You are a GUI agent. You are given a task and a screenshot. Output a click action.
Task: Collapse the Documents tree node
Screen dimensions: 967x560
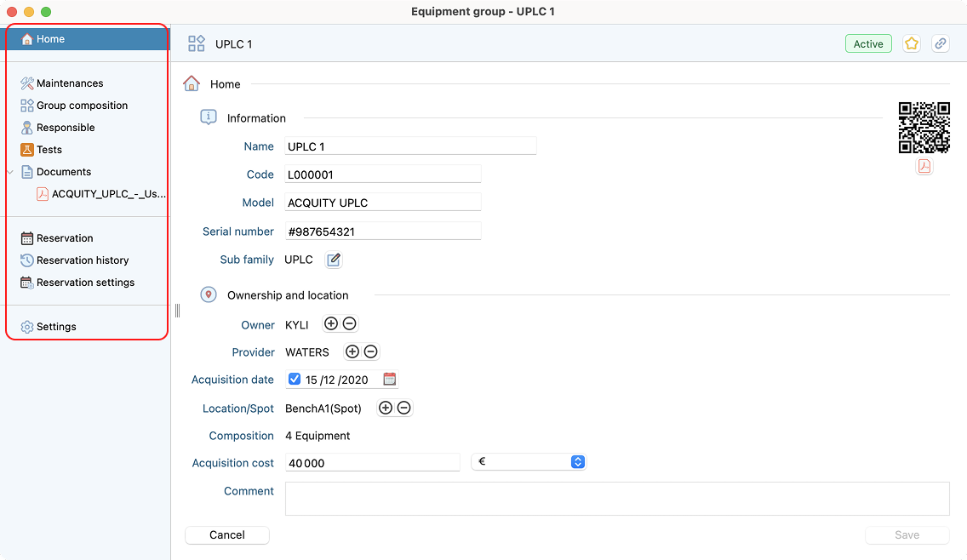tap(10, 172)
